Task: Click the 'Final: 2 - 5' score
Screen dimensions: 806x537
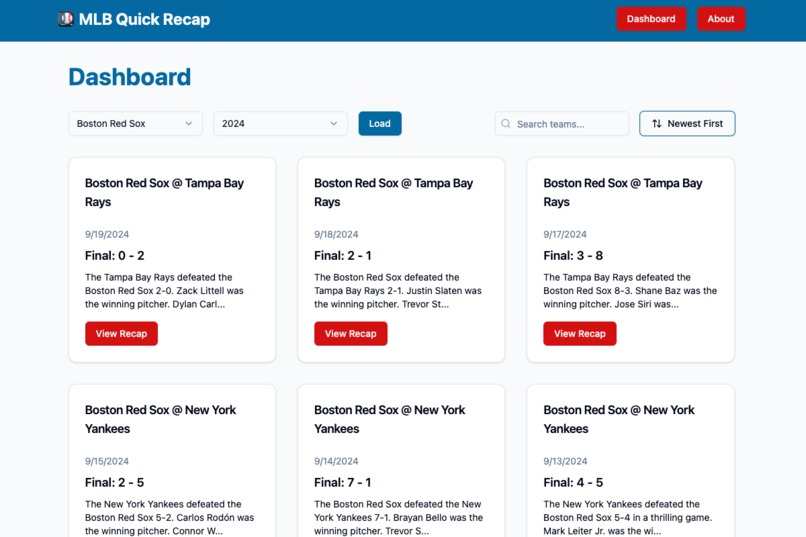Action: pyautogui.click(x=115, y=483)
